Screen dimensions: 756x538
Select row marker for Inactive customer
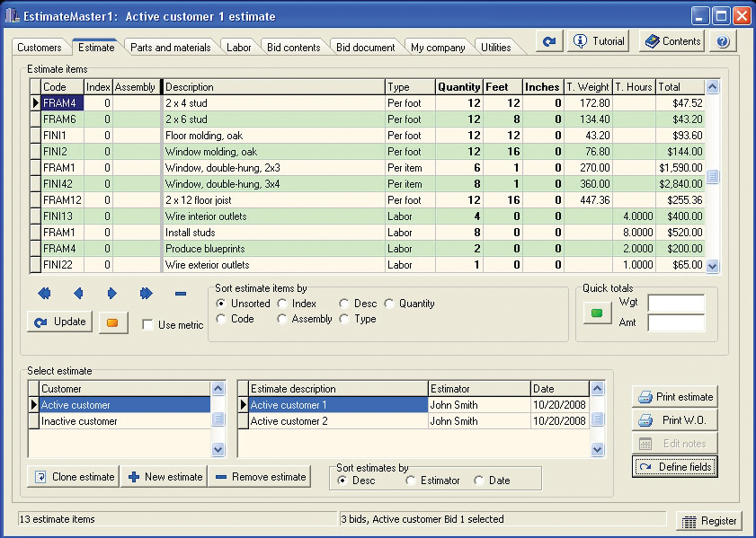33,421
